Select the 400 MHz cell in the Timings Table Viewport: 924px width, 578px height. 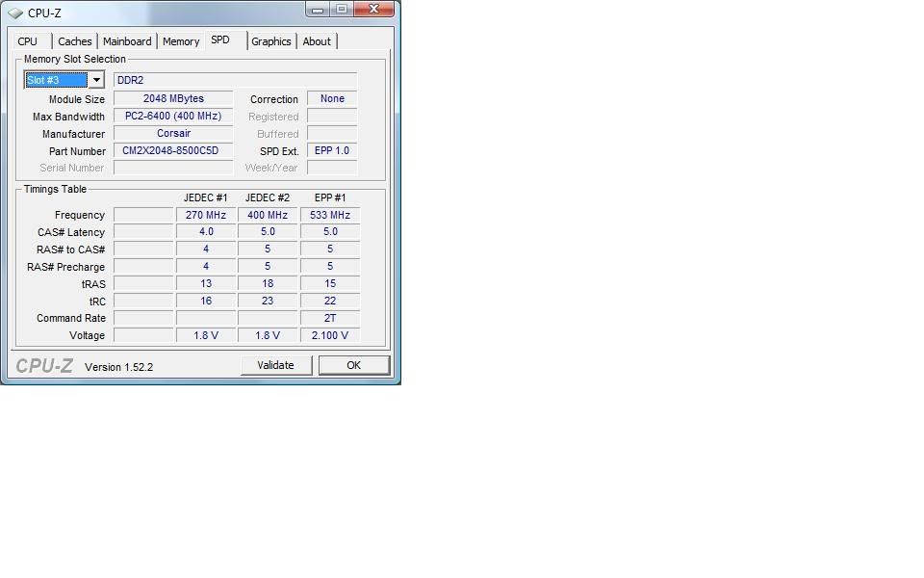coord(268,215)
